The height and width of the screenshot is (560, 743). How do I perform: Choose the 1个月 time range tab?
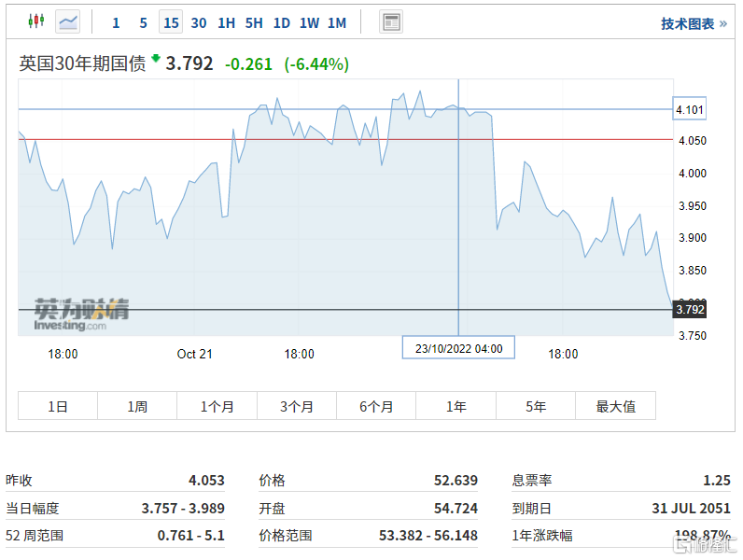coord(217,406)
